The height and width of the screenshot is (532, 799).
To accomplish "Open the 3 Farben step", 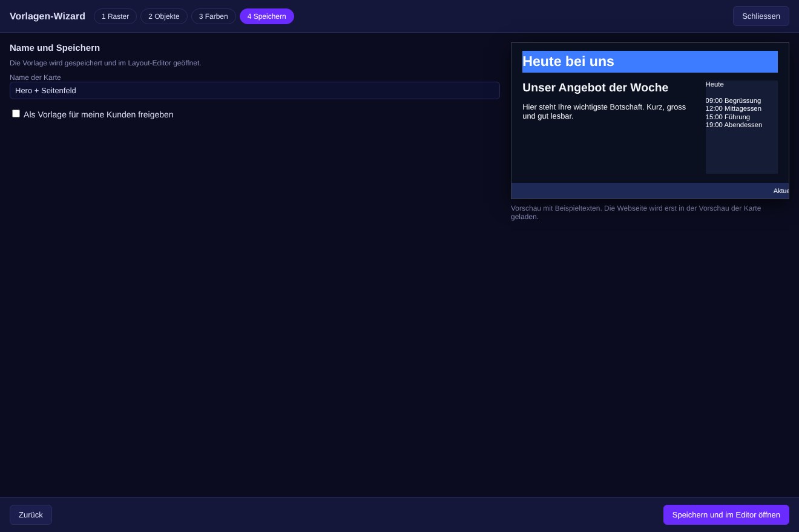I will tap(214, 16).
